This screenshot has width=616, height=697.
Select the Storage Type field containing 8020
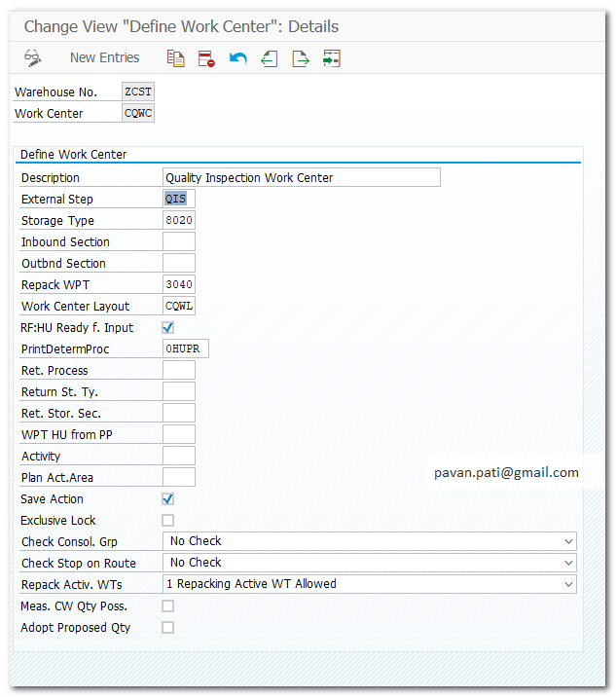pos(179,221)
